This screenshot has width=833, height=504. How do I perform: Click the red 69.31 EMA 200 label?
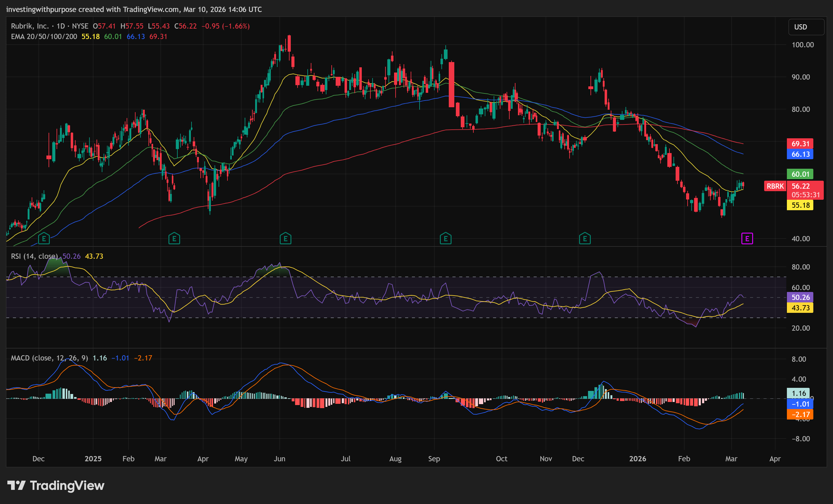click(x=800, y=144)
